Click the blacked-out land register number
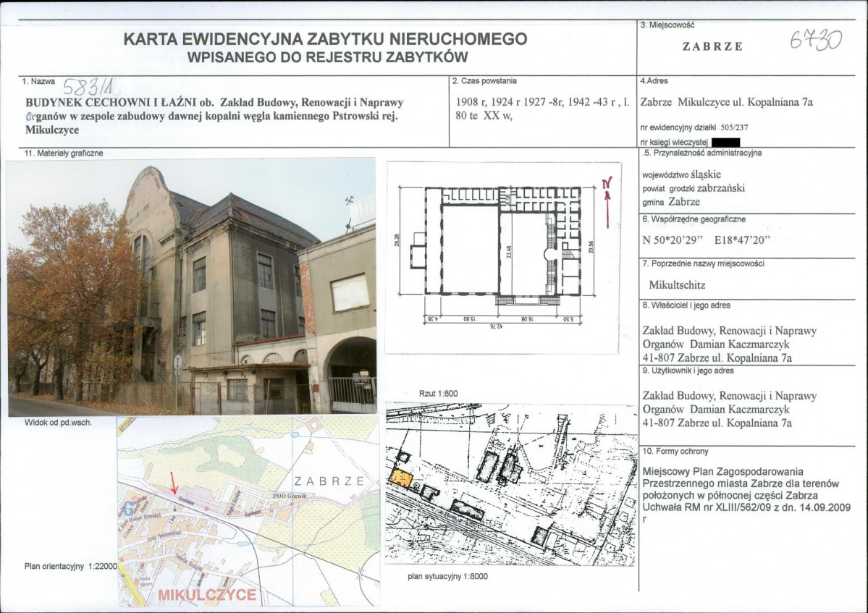868x613 pixels. 726,143
